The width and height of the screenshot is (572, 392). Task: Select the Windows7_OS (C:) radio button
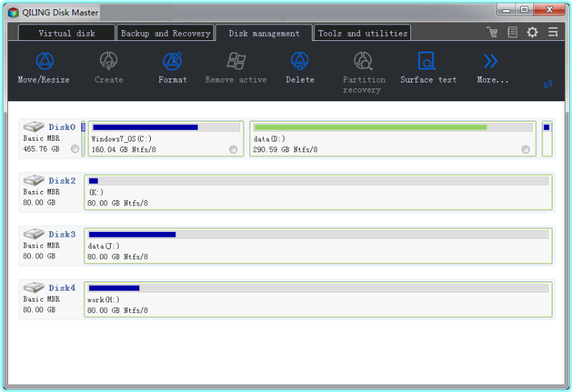coord(233,149)
